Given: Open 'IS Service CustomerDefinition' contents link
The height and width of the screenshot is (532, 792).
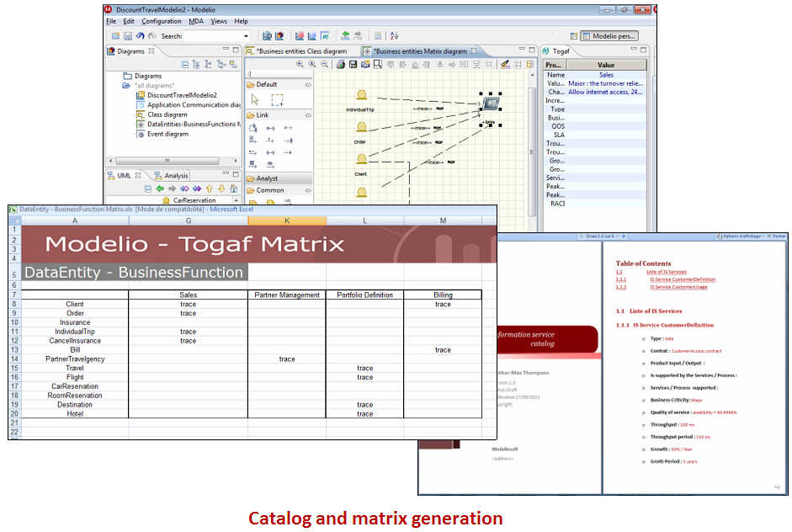Looking at the screenshot, I should pyautogui.click(x=683, y=279).
